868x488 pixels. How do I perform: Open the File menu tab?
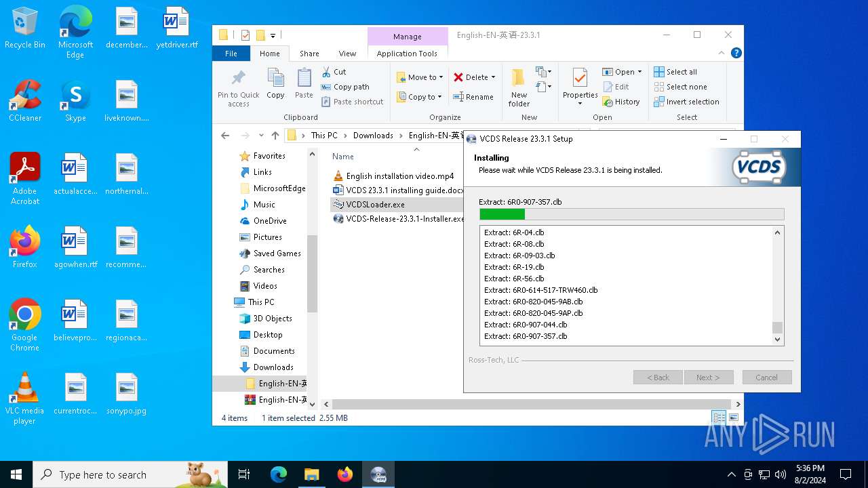tap(231, 54)
